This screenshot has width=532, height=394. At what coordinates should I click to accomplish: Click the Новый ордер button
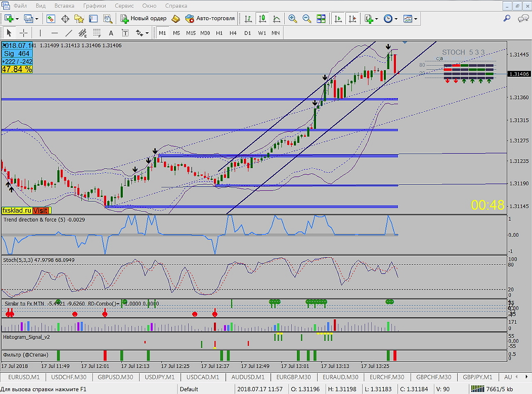coord(144,19)
